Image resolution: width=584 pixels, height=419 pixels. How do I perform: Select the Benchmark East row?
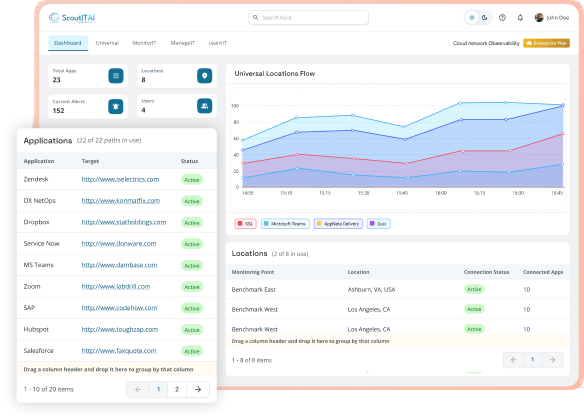(x=397, y=289)
